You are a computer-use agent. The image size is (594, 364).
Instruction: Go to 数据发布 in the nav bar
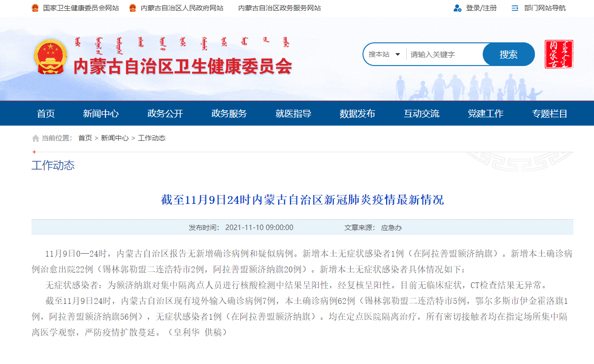point(357,114)
